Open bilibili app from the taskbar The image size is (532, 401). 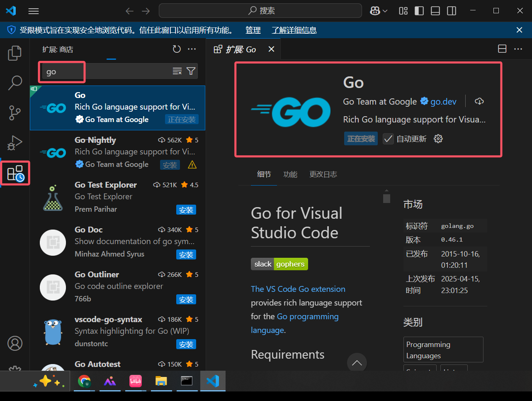(x=136, y=381)
